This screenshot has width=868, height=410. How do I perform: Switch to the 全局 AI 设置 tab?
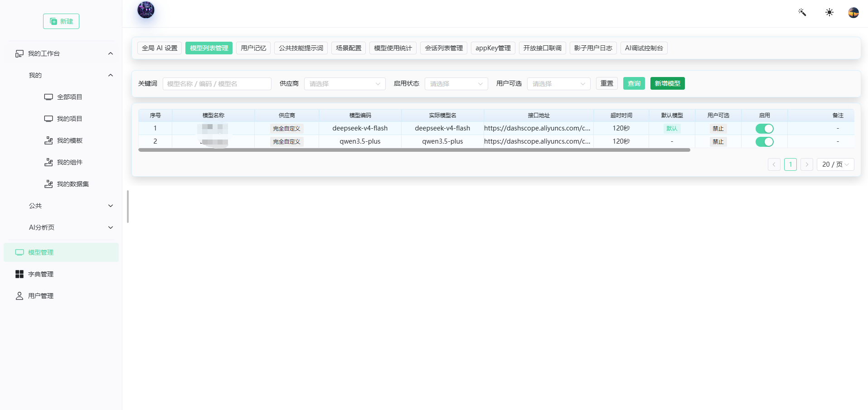[x=160, y=48]
